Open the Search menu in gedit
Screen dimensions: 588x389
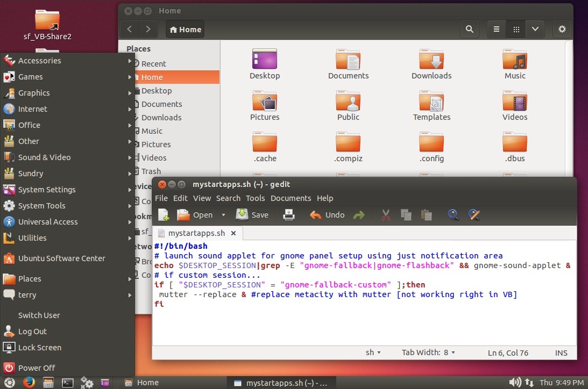click(x=228, y=198)
